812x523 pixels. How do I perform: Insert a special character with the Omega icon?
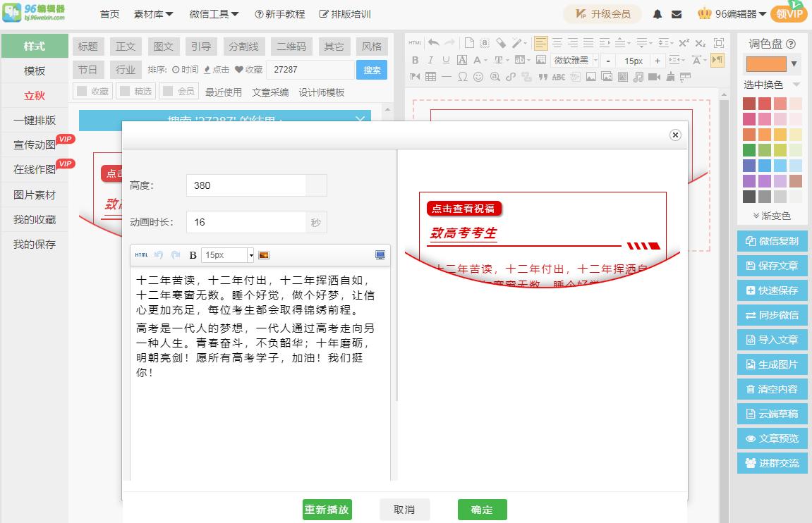click(462, 76)
